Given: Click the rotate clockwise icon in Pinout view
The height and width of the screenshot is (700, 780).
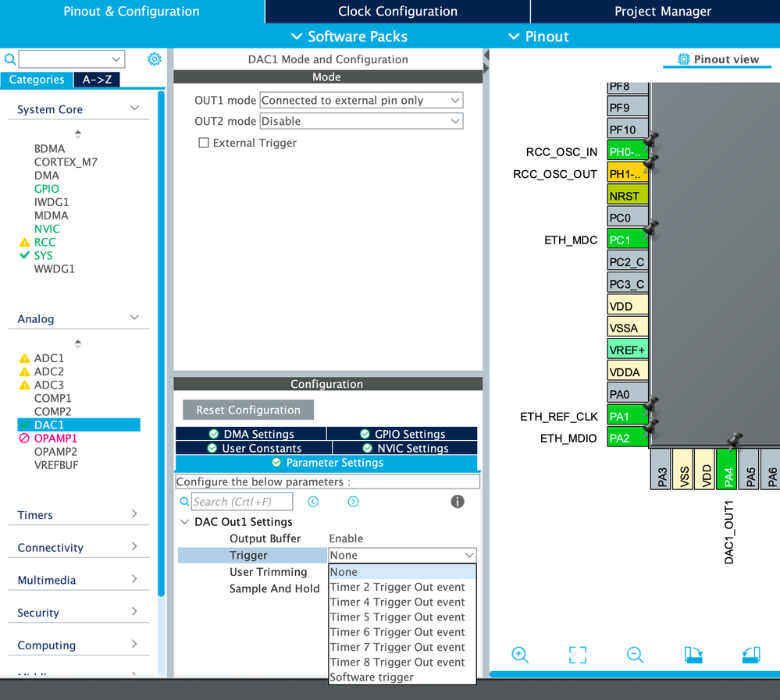Looking at the screenshot, I should tap(693, 655).
